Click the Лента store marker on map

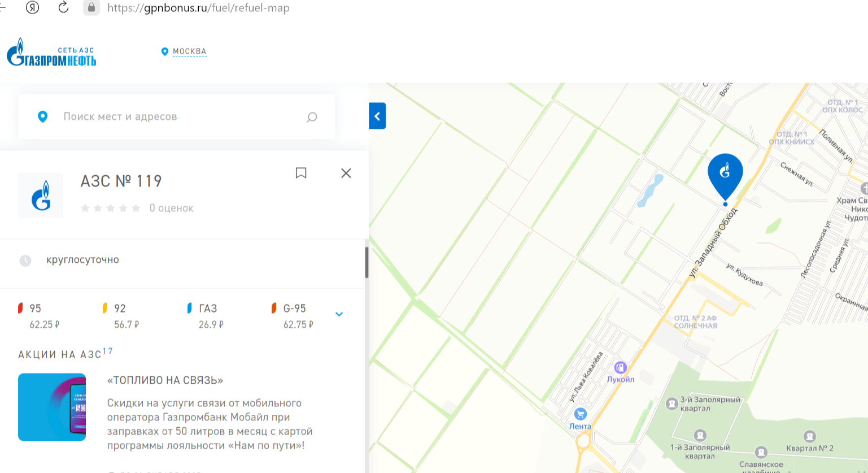click(x=580, y=414)
